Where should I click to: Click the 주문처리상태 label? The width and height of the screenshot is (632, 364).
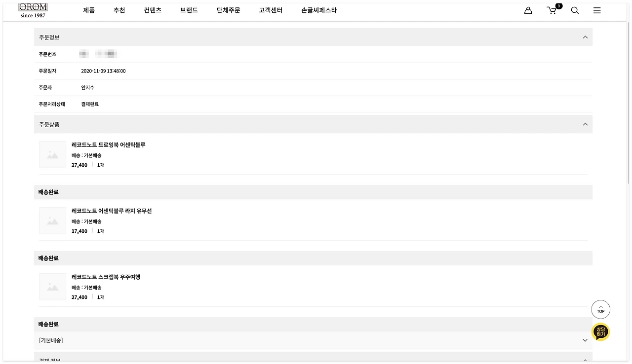click(x=52, y=105)
